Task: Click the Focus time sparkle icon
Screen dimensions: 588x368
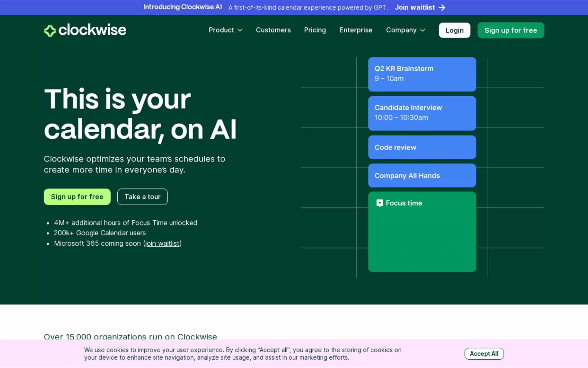Action: coord(379,203)
